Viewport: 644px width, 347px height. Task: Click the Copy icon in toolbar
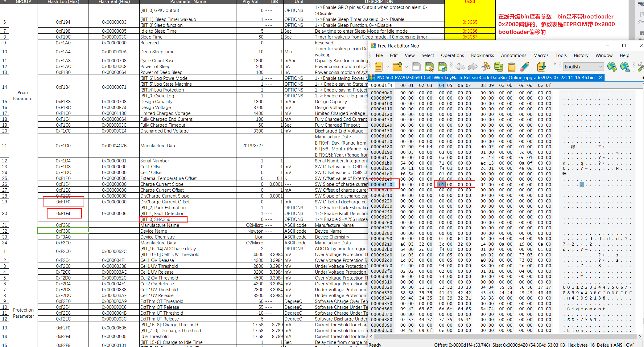tap(498, 67)
